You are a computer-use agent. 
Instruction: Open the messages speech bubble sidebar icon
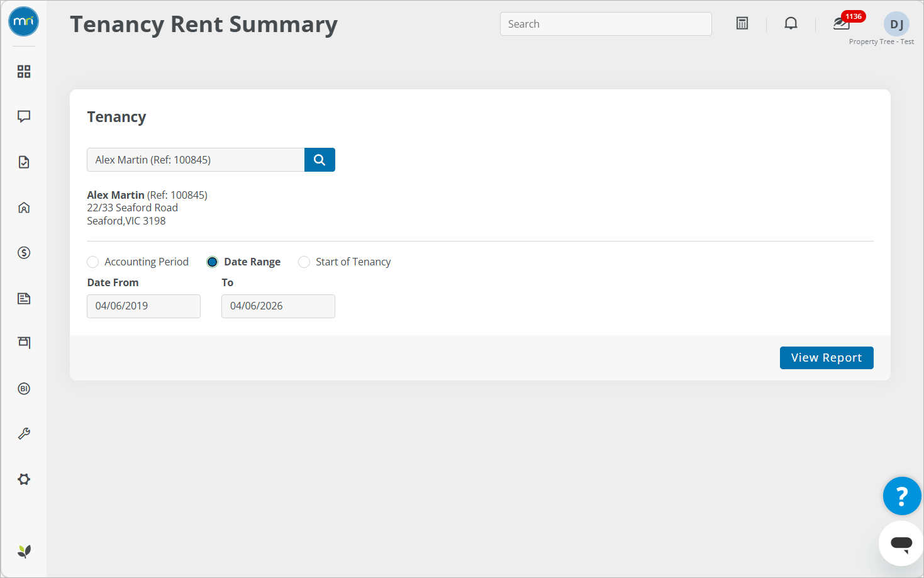(24, 116)
